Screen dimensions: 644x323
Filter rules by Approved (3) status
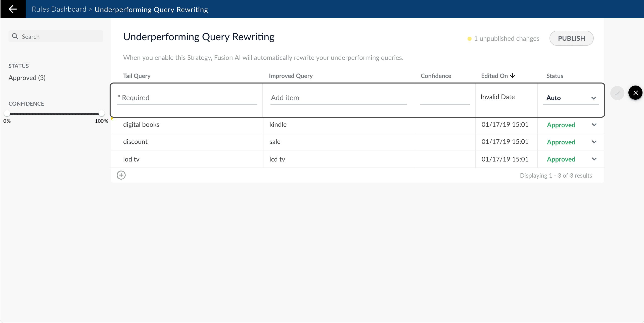[x=27, y=77]
